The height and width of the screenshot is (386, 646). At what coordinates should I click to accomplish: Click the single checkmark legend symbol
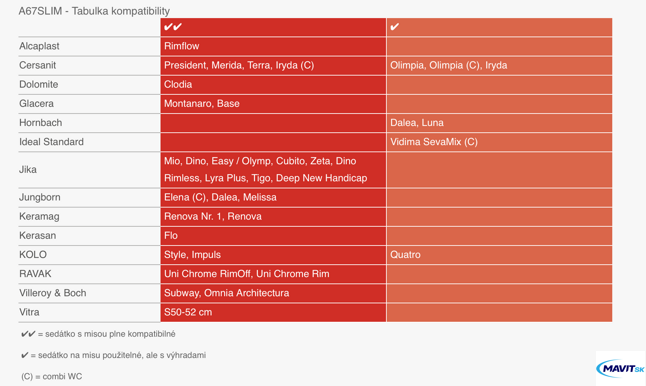(25, 355)
